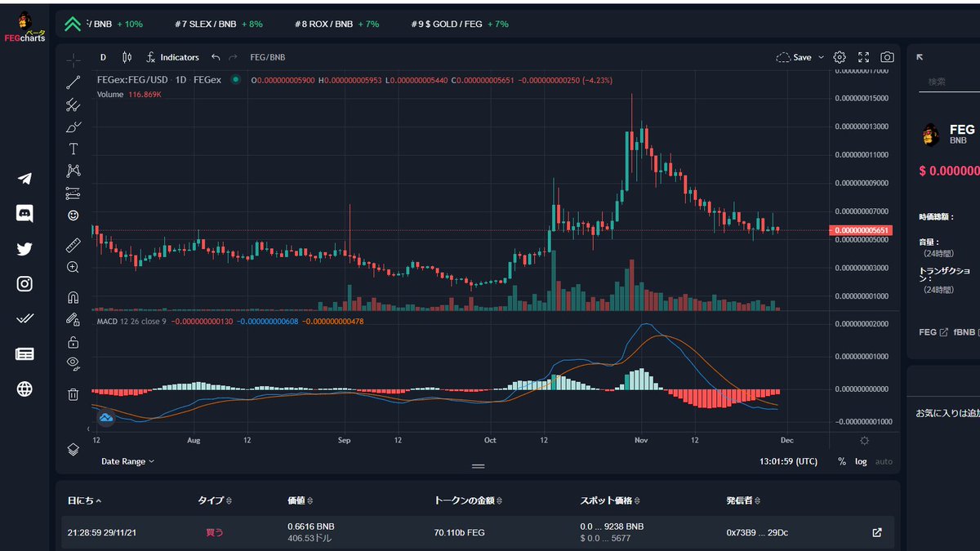
Task: Open the emoji icons tool
Action: click(x=73, y=216)
